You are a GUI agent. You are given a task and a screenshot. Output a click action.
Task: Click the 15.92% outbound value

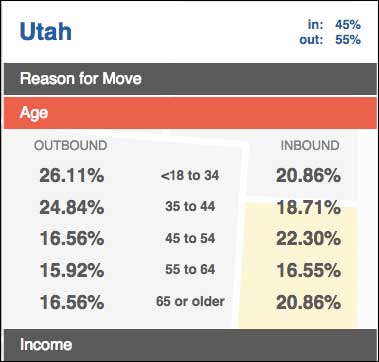(x=72, y=271)
